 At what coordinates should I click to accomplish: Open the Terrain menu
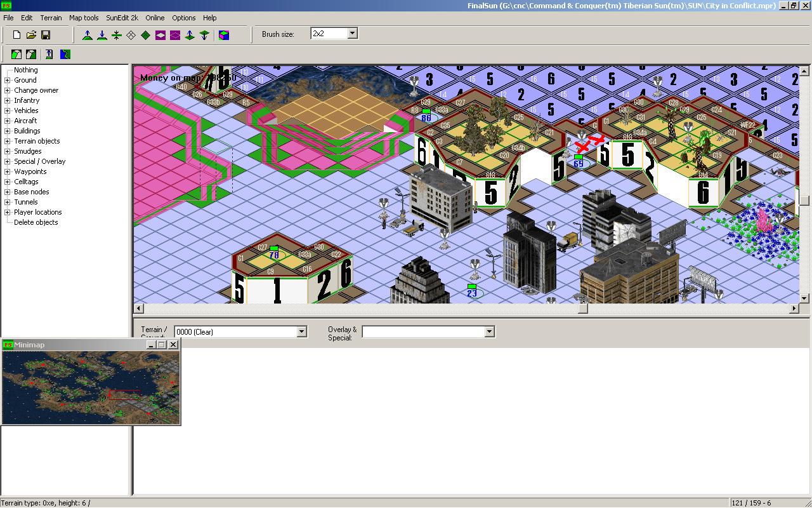coord(51,18)
